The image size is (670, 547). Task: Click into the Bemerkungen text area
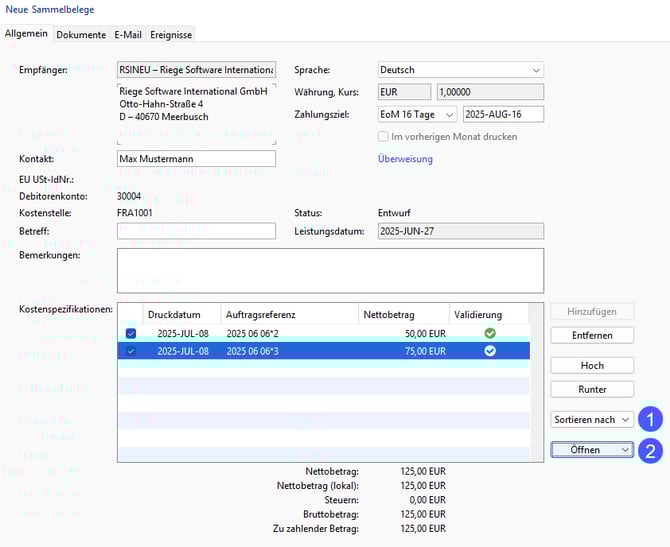tap(330, 270)
